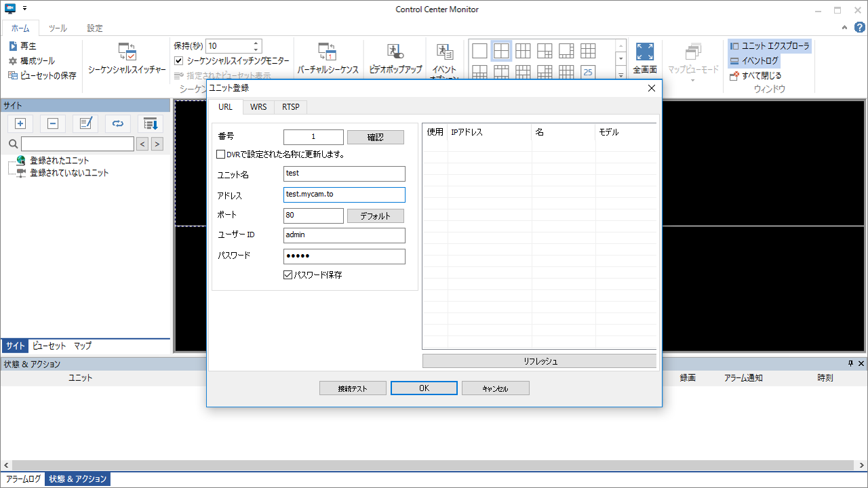Image resolution: width=868 pixels, height=488 pixels.
Task: Increase the 保持(秒) value
Action: tap(256, 43)
